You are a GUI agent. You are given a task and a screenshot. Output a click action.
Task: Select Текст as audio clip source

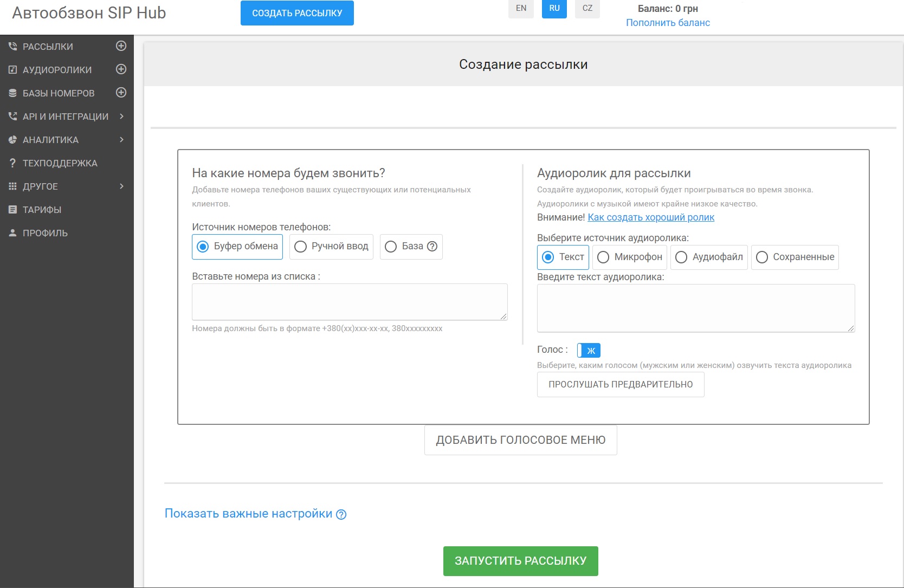(563, 257)
